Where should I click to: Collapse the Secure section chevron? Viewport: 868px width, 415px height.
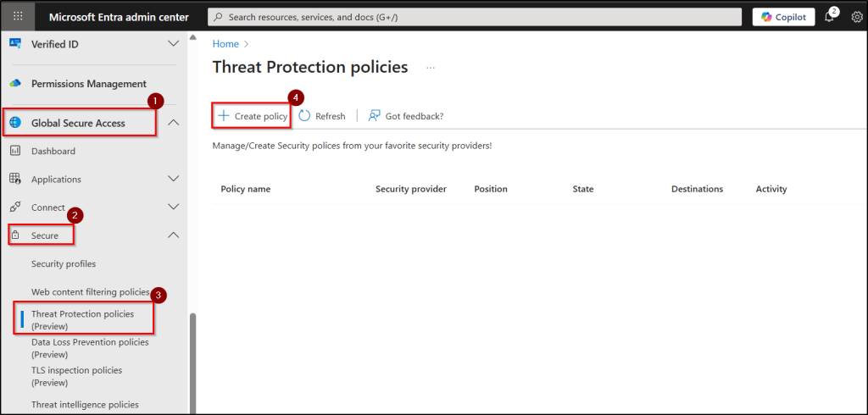173,235
